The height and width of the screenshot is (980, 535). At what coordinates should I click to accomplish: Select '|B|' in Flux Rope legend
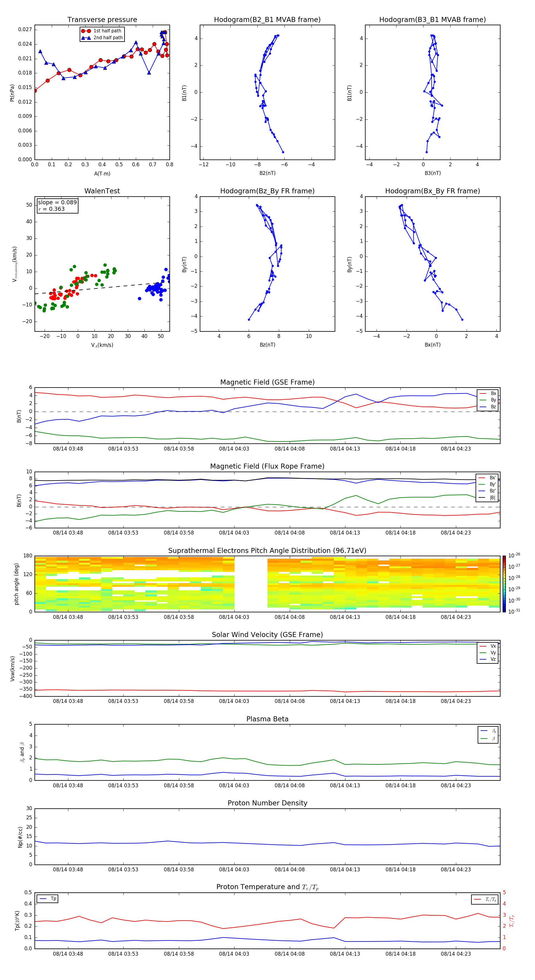487,498
